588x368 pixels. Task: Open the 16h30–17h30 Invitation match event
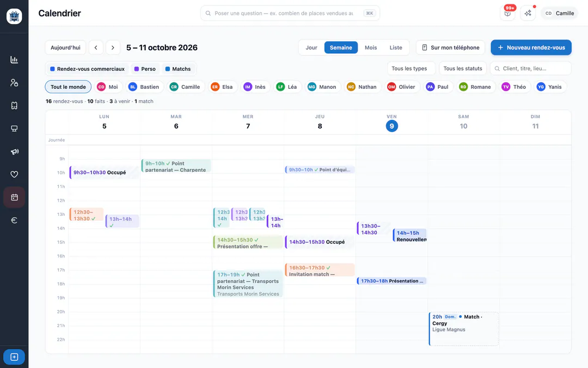320,270
